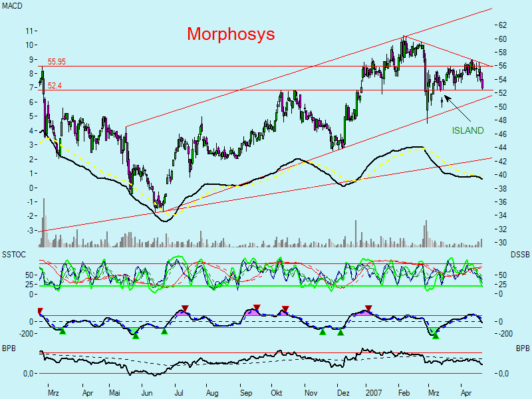532x399 pixels.
Task: Click the green buy triangle left of Jul
Action: (164, 331)
